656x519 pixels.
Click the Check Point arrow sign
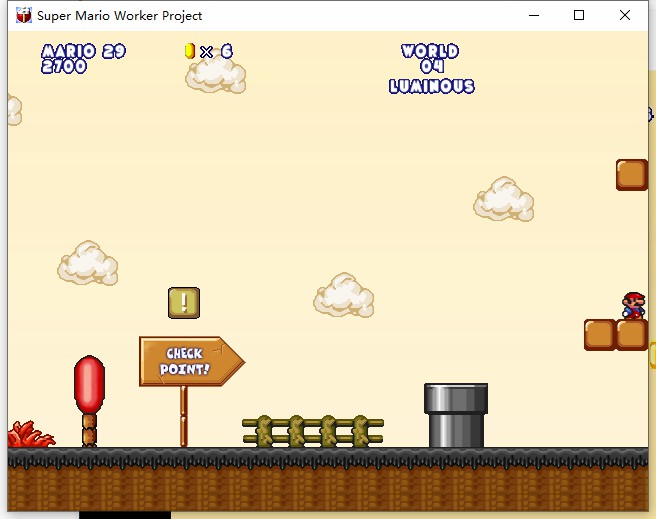tap(192, 361)
